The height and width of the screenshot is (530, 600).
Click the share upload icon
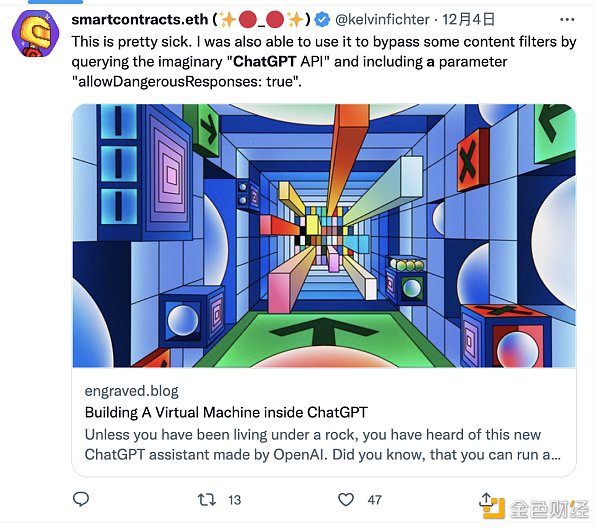pos(487,498)
